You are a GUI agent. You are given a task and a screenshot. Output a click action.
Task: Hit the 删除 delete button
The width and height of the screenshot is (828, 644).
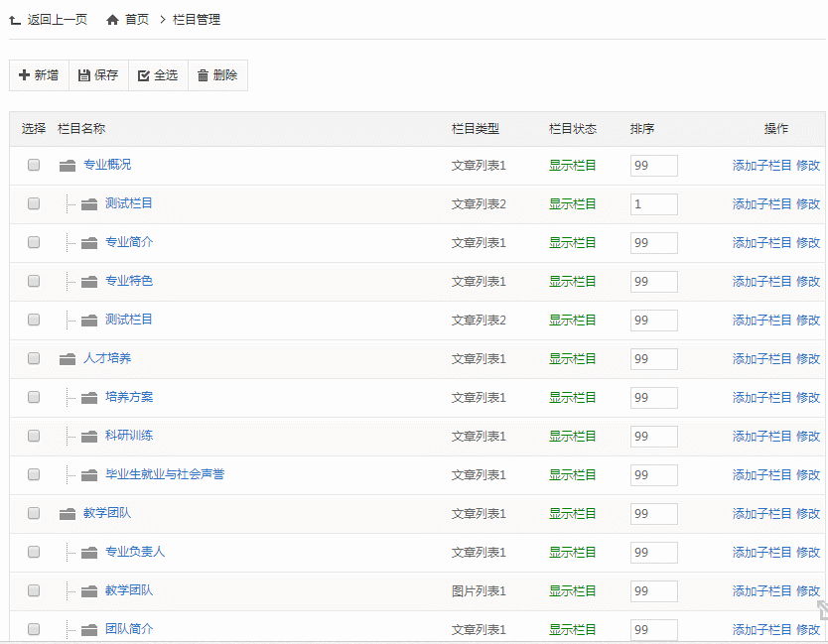[x=217, y=75]
